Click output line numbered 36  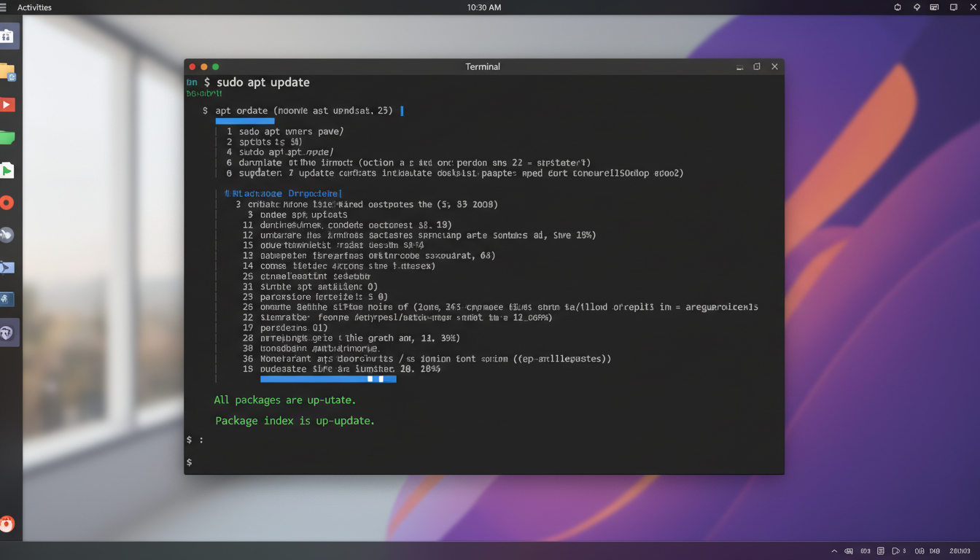[427, 359]
